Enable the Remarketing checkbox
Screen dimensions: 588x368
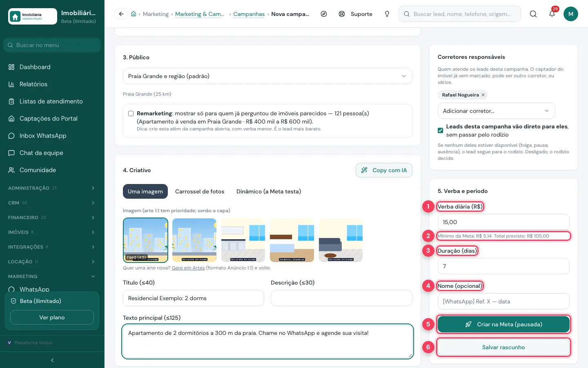pyautogui.click(x=131, y=114)
